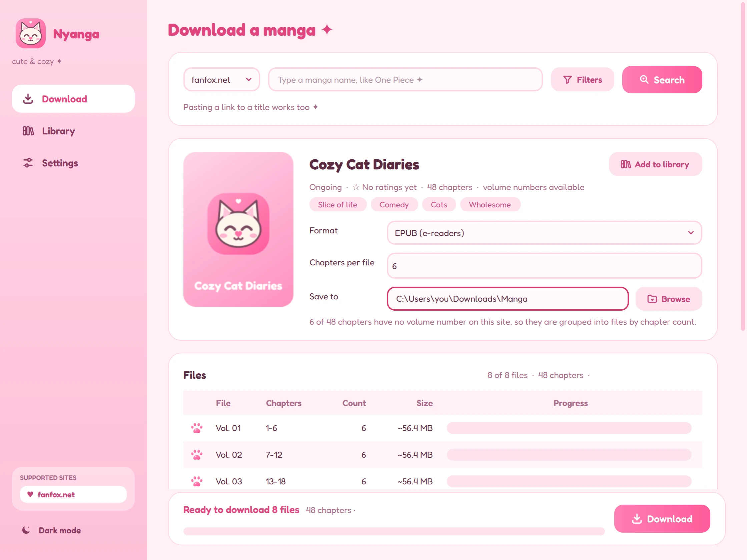
Task: Click the Cats tag
Action: [439, 205]
